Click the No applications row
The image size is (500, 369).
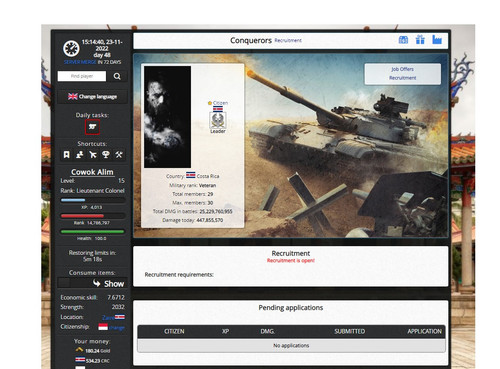[291, 345]
